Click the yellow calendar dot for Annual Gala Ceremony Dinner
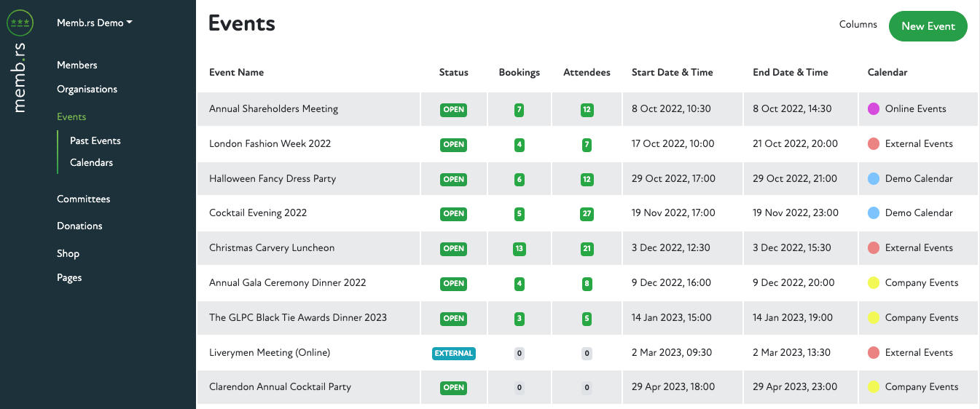The width and height of the screenshot is (980, 409). tap(874, 283)
